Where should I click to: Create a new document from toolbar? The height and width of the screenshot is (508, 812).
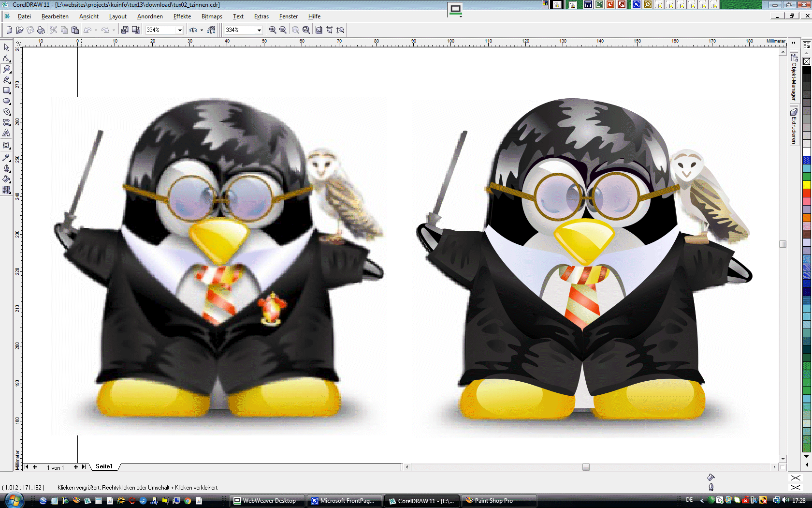pos(9,30)
